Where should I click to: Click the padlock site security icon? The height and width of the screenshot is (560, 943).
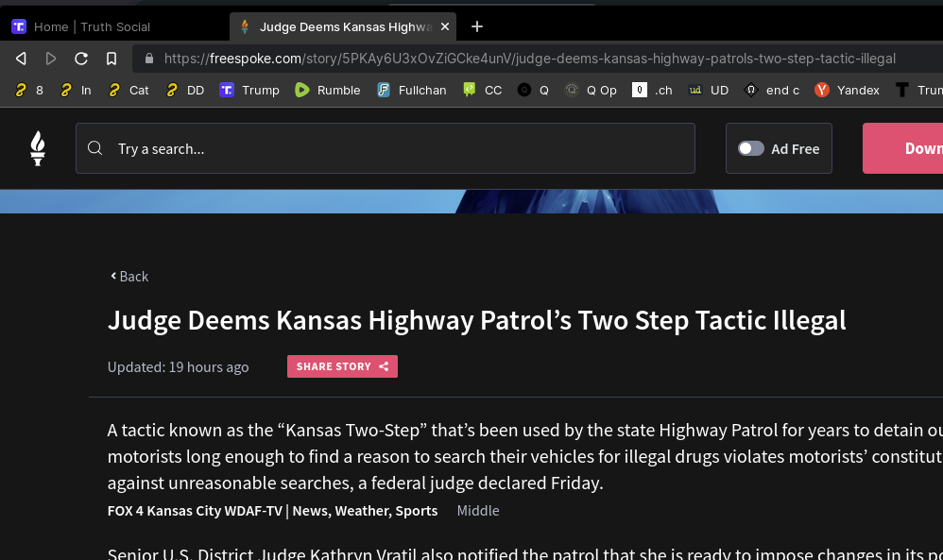tap(149, 59)
